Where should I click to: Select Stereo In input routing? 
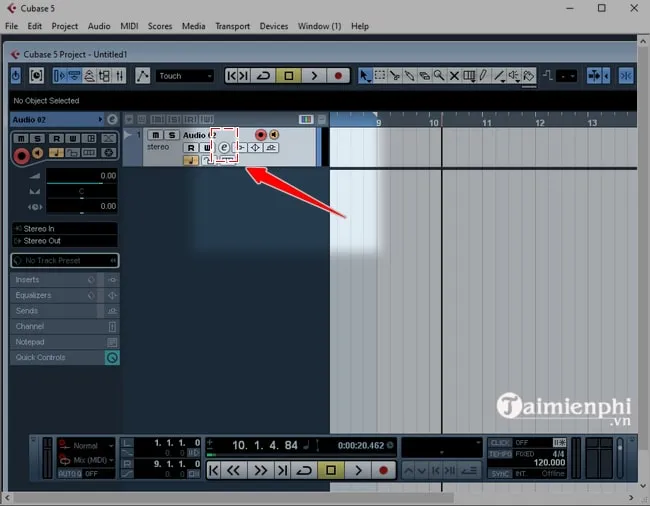[x=65, y=229]
